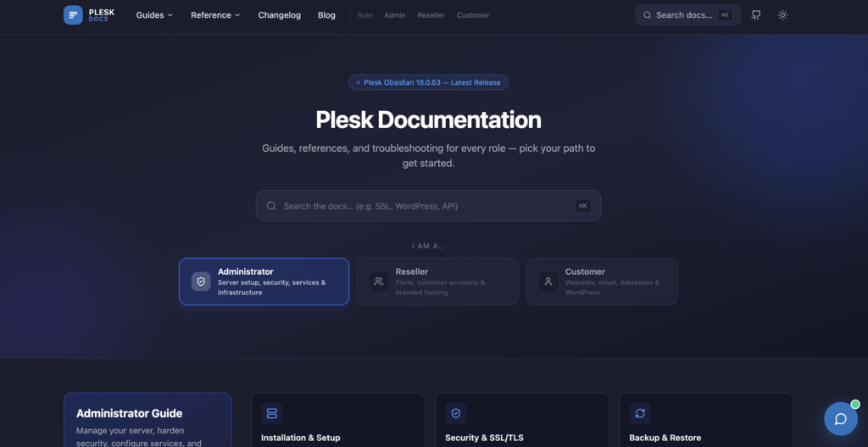Select the Reseller role card
This screenshot has height=447, width=868.
[437, 281]
